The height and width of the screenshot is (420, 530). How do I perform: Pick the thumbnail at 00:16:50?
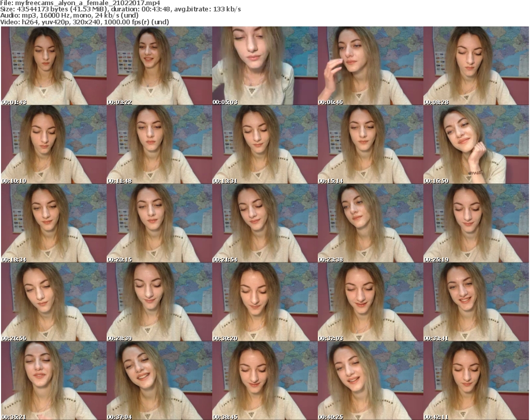click(x=476, y=144)
